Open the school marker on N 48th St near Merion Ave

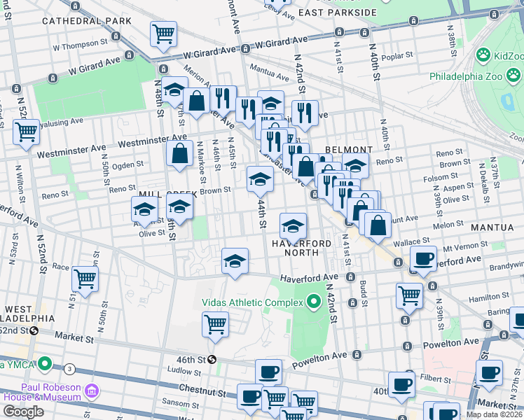[174, 92]
